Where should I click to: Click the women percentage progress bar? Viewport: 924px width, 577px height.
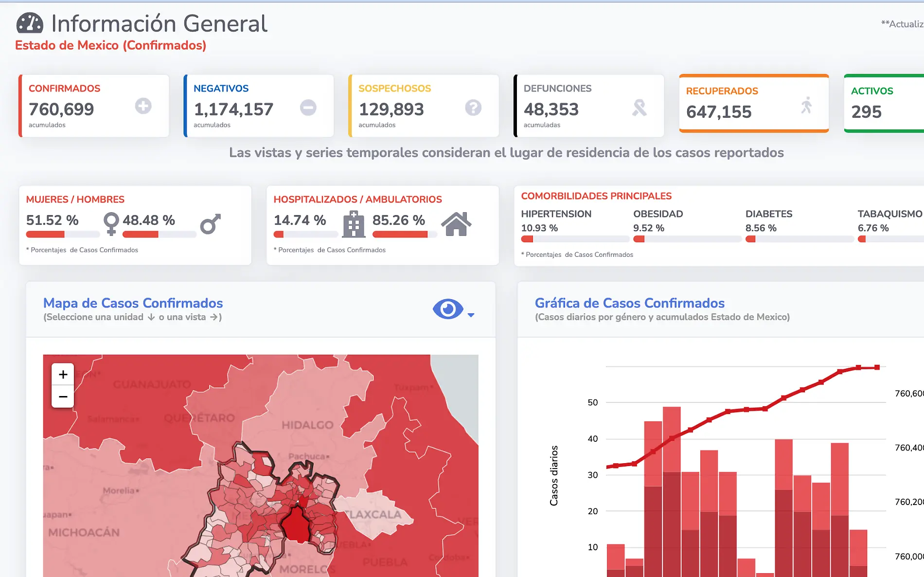(x=63, y=234)
